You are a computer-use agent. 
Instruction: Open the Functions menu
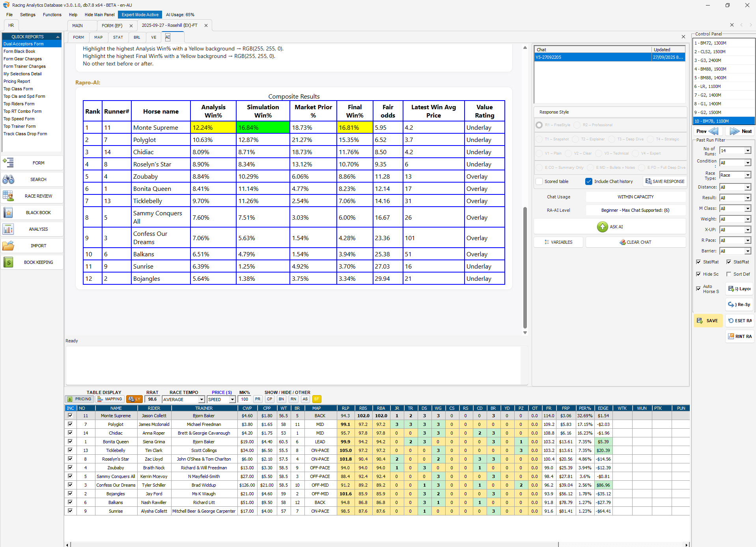tap(52, 15)
